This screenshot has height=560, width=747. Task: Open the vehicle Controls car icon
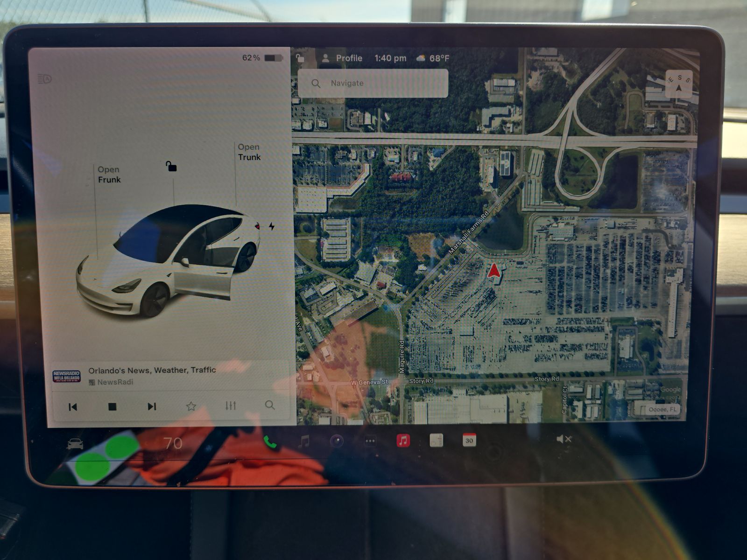(x=75, y=444)
